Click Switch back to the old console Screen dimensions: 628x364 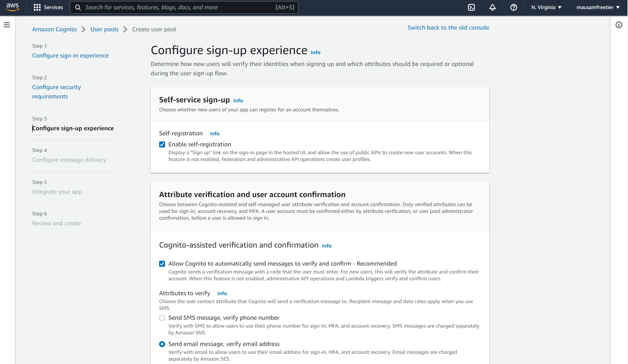point(448,28)
